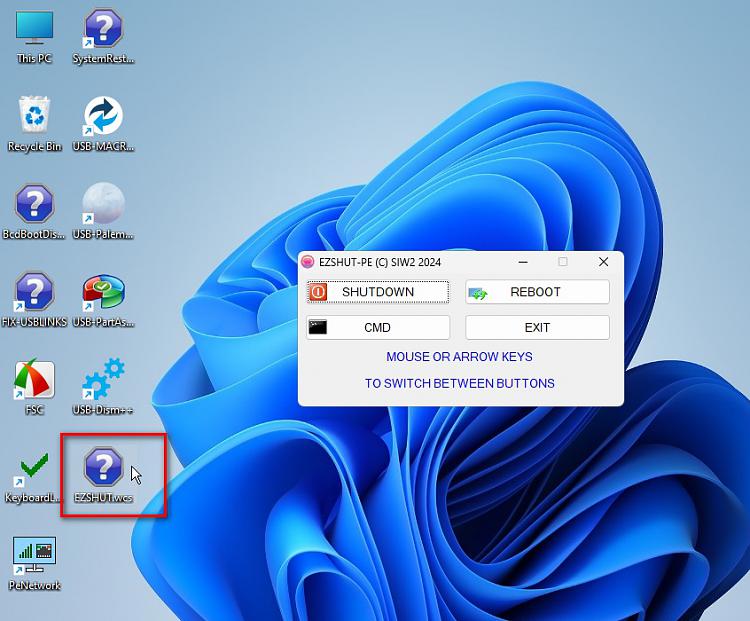Click the REBOOT button
The height and width of the screenshot is (621, 750).
[x=537, y=292]
